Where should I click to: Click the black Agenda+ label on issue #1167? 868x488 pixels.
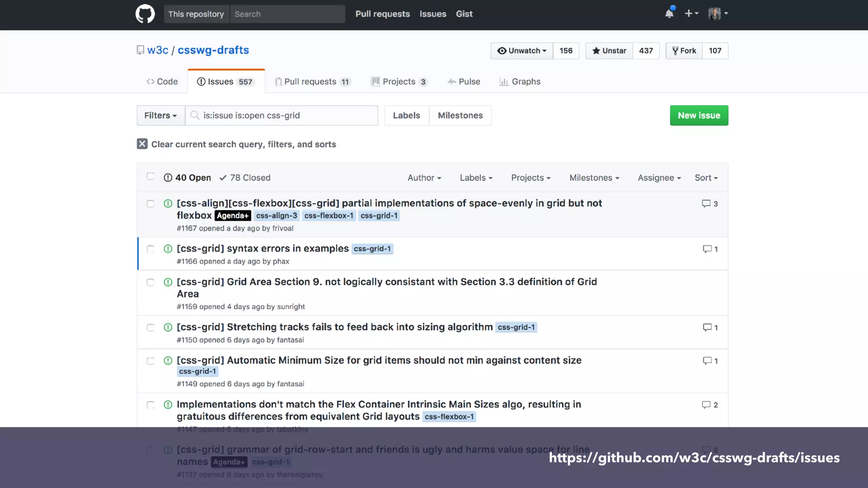click(x=232, y=216)
